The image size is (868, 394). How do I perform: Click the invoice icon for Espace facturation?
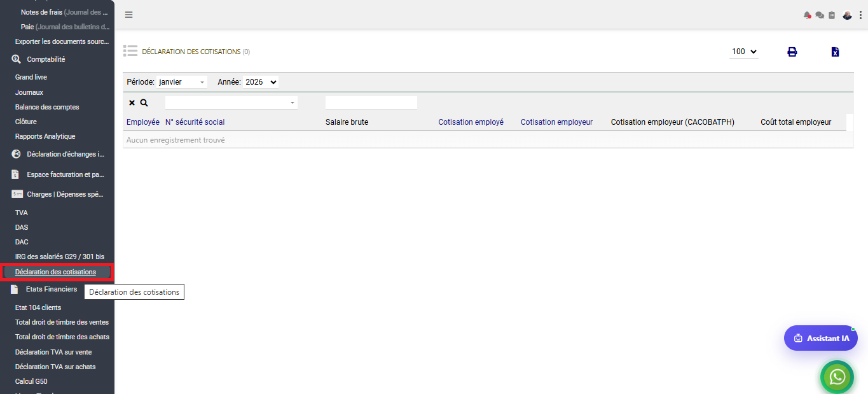pyautogui.click(x=15, y=174)
